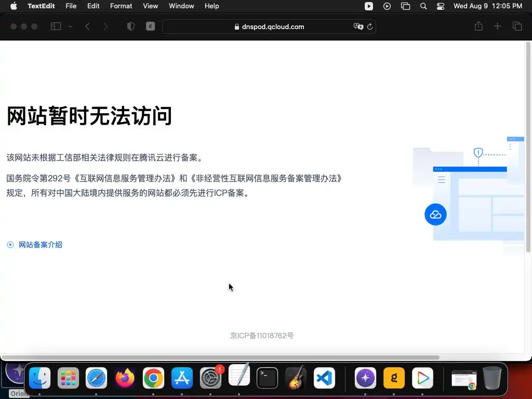This screenshot has height=399, width=532.
Task: Click the filled play menu bar icon
Action: point(369,6)
